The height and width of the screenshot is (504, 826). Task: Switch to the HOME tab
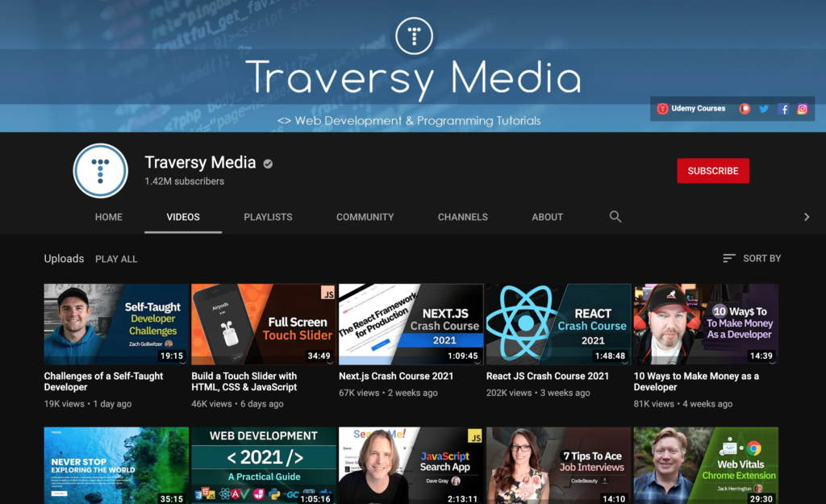pyautogui.click(x=108, y=217)
